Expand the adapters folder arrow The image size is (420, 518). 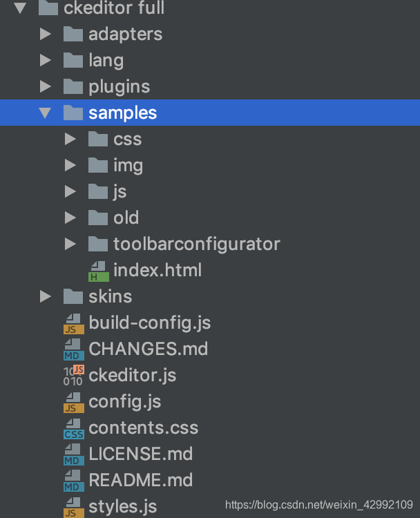(x=46, y=34)
